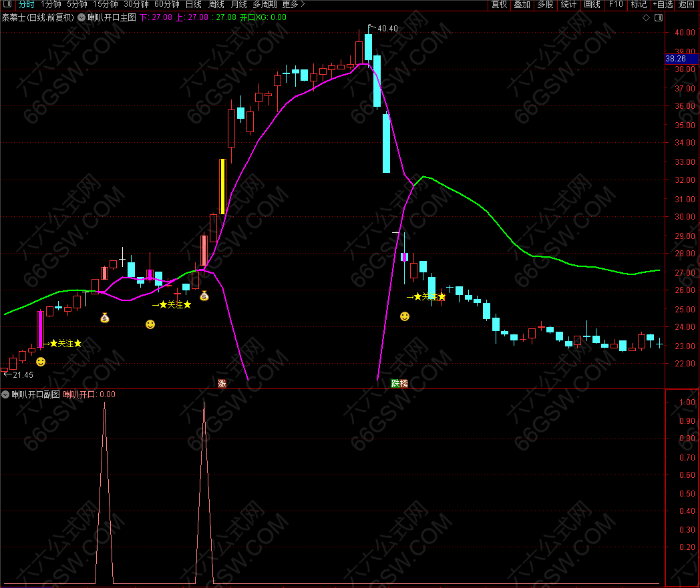The width and height of the screenshot is (700, 588).
Task: Select the 1分钟 period tab
Action: [51, 5]
